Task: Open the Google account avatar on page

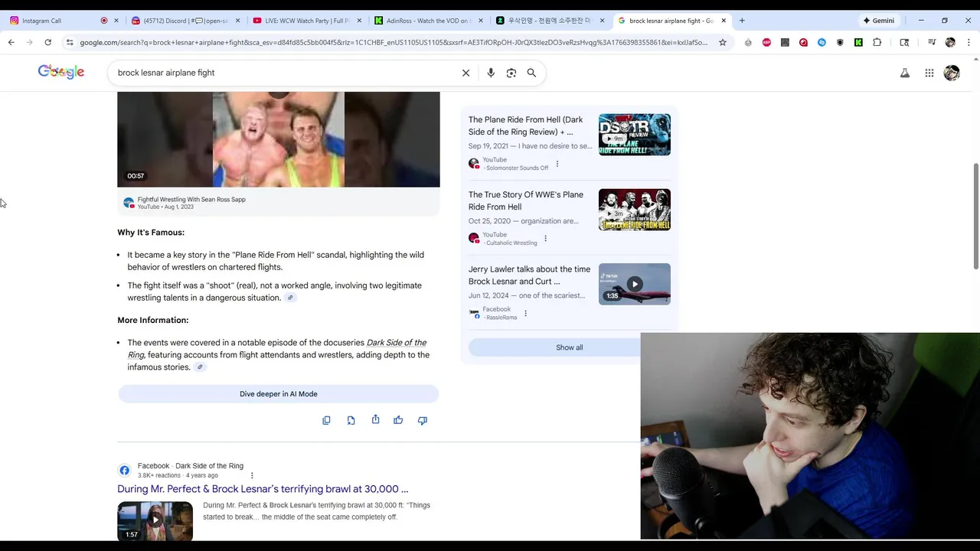Action: pyautogui.click(x=952, y=73)
